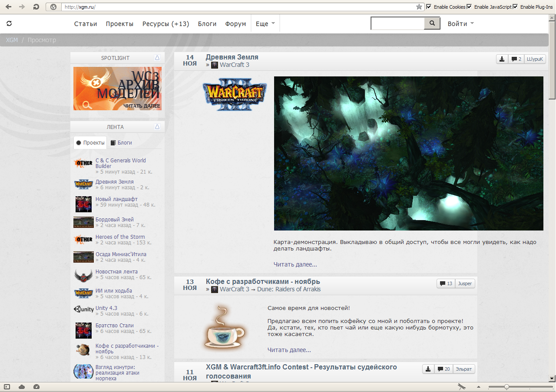Open author Эльрат's profile
556x392 pixels.
pos(464,369)
